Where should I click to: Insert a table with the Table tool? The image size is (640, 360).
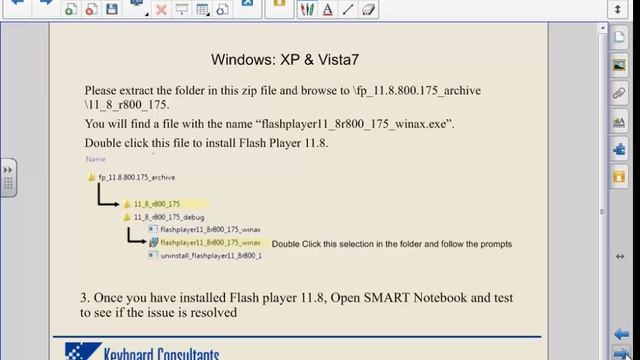(202, 9)
